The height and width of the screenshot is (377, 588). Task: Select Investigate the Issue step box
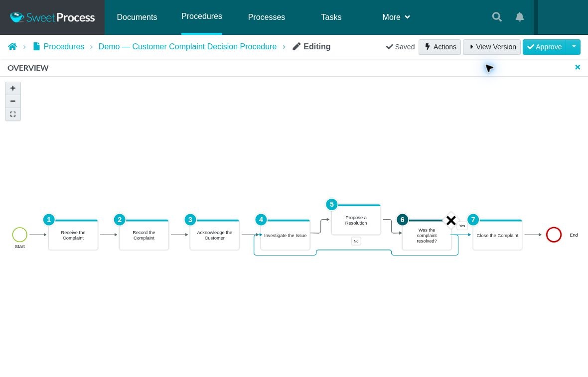pos(286,235)
